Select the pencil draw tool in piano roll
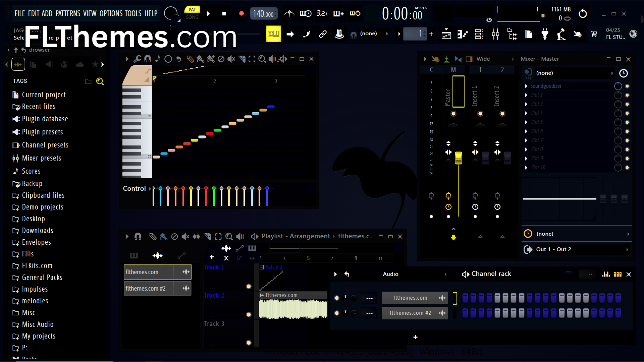 tap(190, 59)
